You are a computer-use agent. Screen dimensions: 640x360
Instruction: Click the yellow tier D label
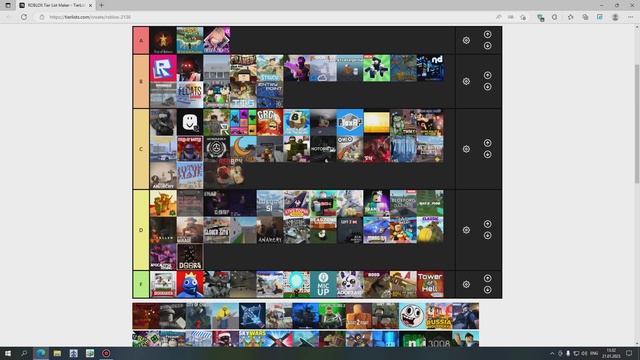pyautogui.click(x=141, y=230)
